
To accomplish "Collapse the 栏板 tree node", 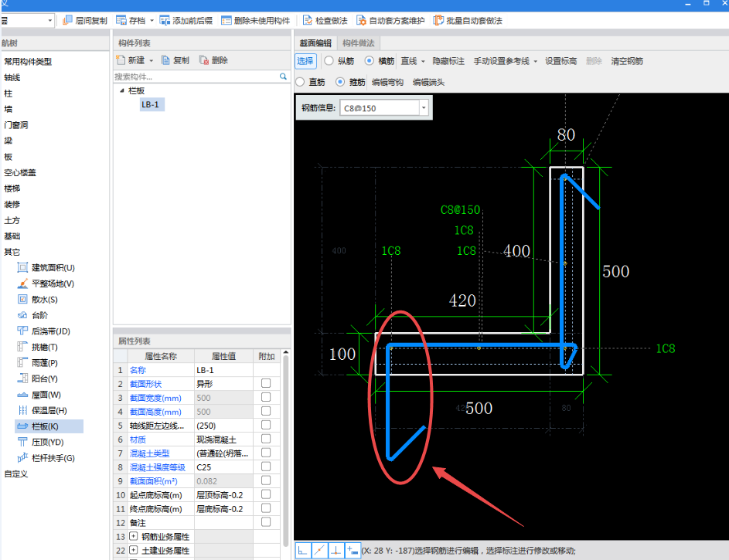I will pos(122,90).
